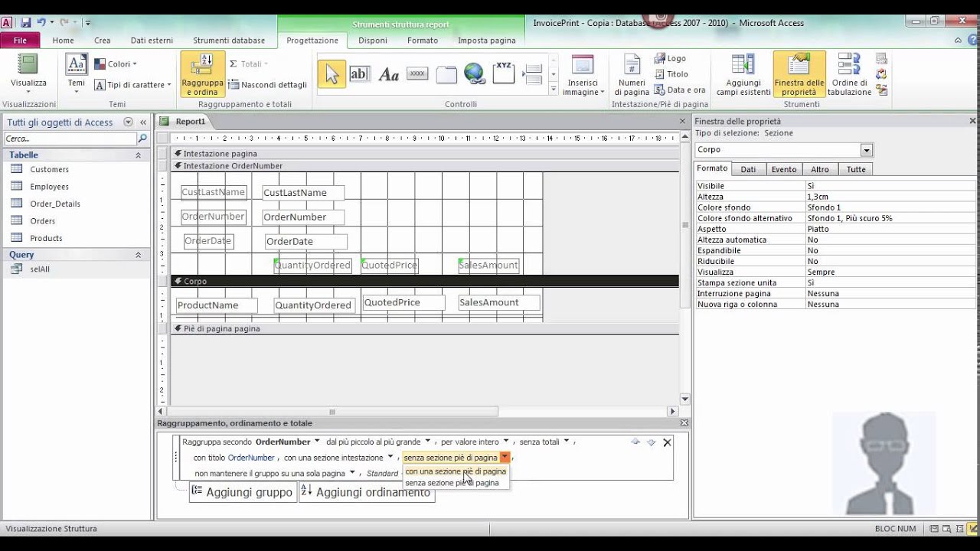Click Inserisci immagine button
The width and height of the screenshot is (980, 551).
(x=583, y=75)
